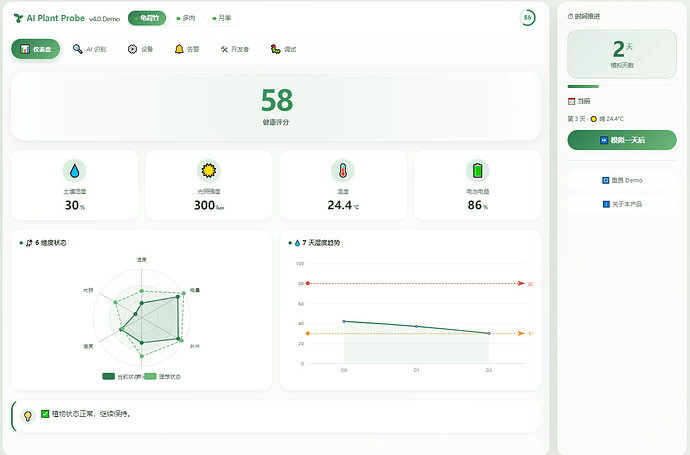The width and height of the screenshot is (690, 455).
Task: Click the red upper-limit arrow on humidity chart
Action: click(521, 283)
